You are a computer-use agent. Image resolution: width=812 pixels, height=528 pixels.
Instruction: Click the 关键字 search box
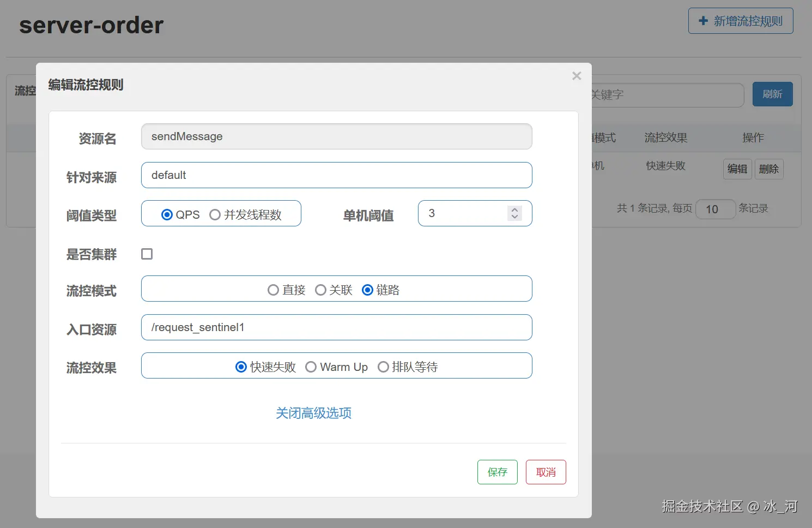tap(668, 95)
